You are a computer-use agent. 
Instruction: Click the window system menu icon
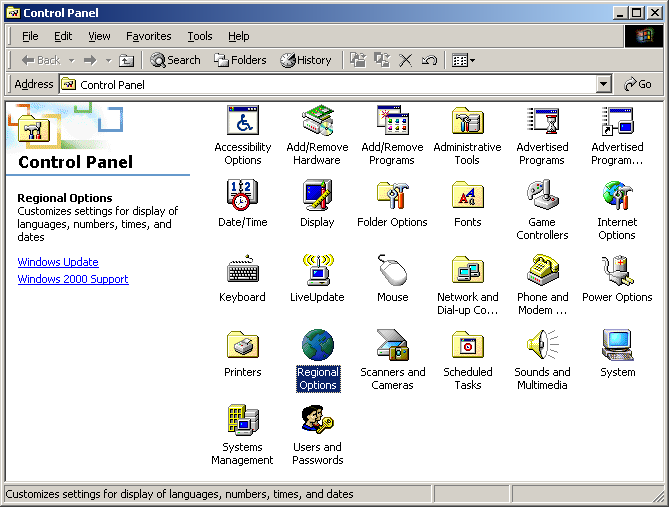(13, 13)
